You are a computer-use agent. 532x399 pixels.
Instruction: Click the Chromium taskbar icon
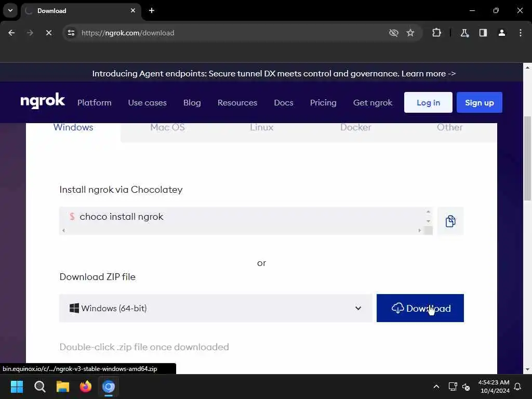pyautogui.click(x=109, y=387)
